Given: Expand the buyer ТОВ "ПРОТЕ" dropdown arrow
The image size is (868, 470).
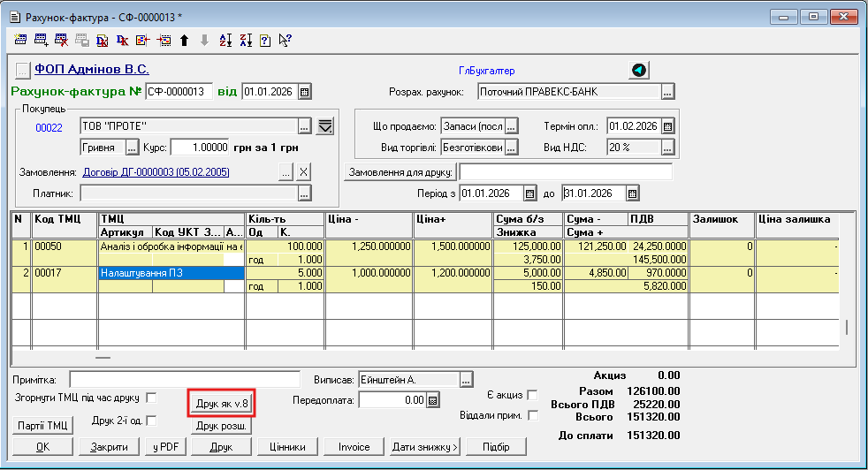Looking at the screenshot, I should pos(324,125).
